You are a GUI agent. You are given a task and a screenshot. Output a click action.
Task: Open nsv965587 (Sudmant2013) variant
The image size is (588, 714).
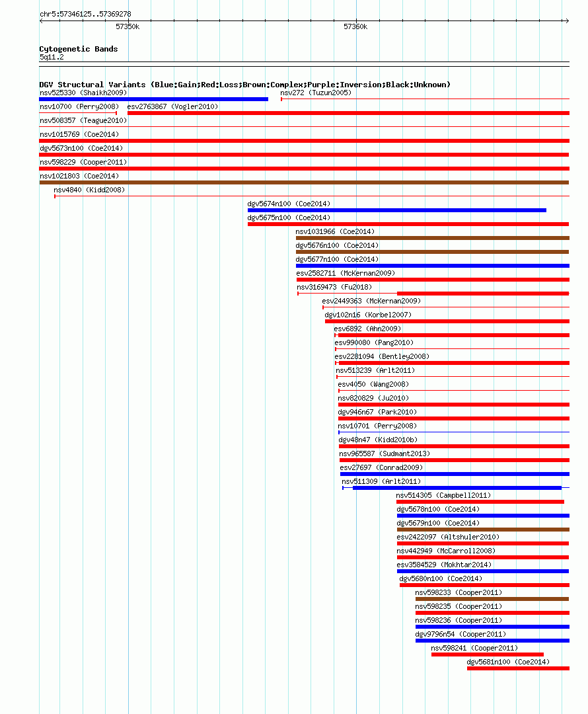[x=385, y=454]
